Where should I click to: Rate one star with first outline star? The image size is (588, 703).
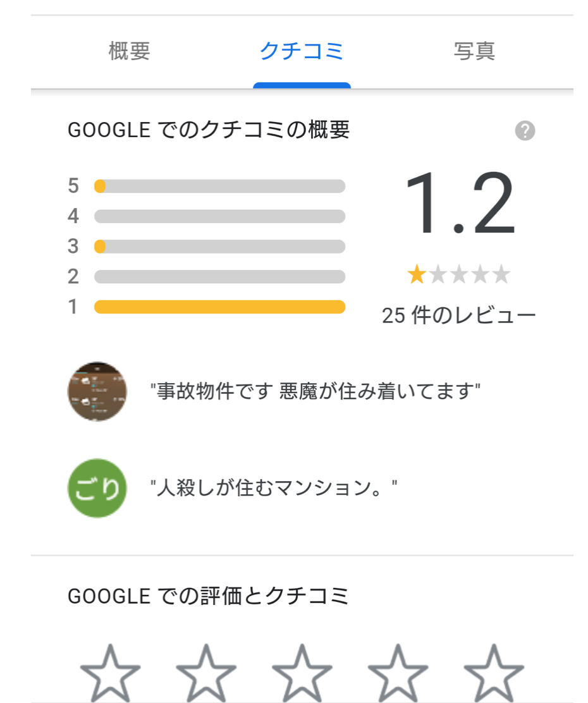click(x=111, y=673)
